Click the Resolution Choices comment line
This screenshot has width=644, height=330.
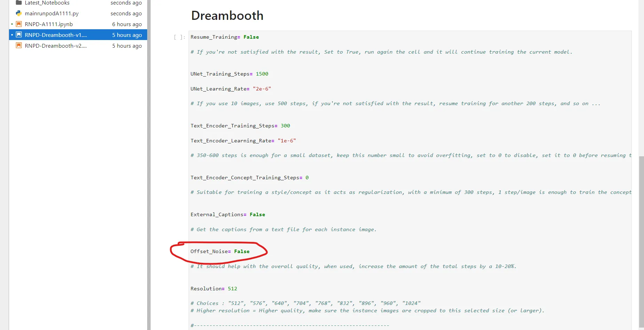click(x=305, y=304)
